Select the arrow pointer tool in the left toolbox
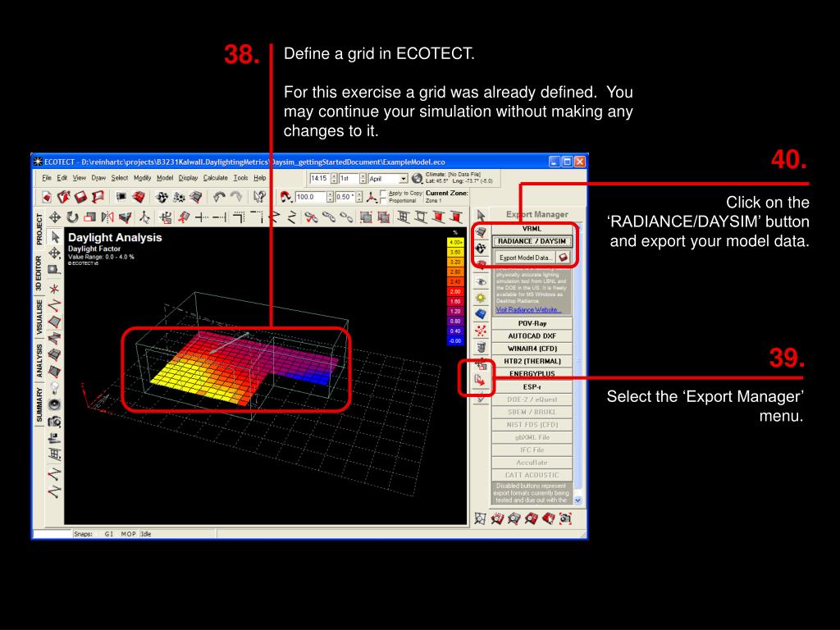This screenshot has width=840, height=630. [55, 237]
